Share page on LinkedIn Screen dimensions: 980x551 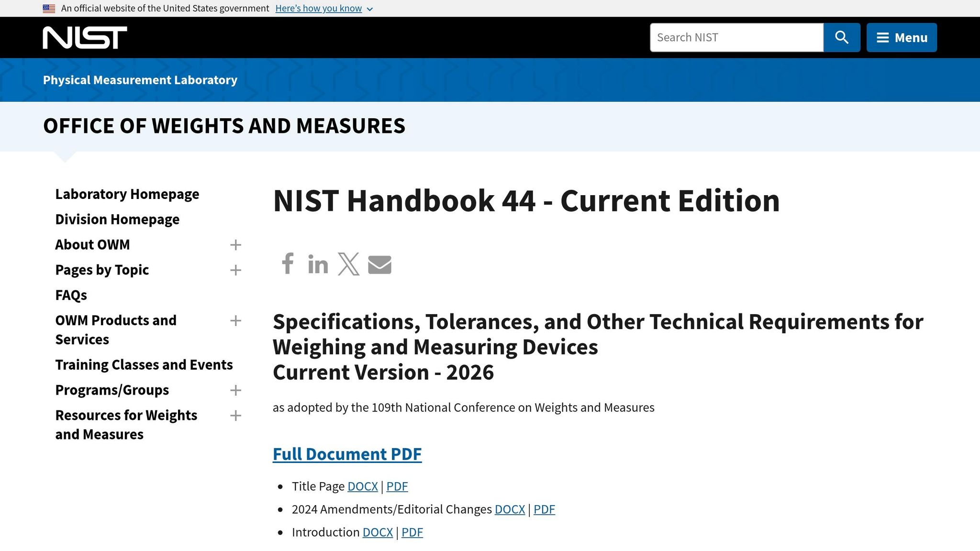[x=318, y=264]
